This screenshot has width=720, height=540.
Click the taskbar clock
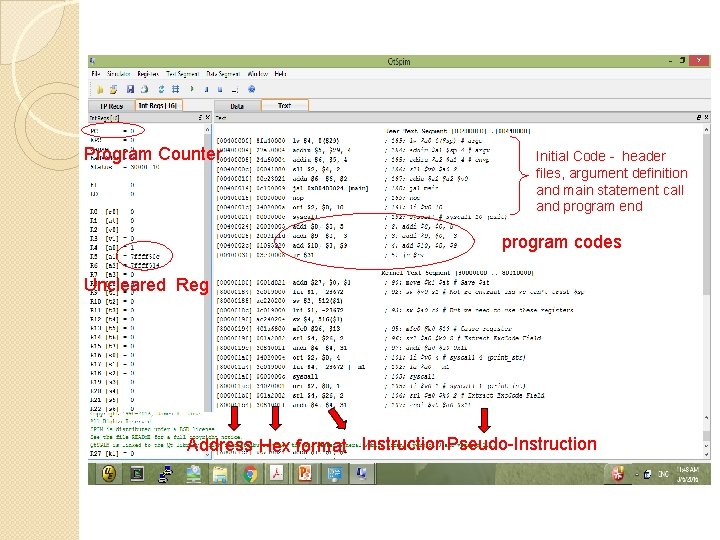click(688, 474)
